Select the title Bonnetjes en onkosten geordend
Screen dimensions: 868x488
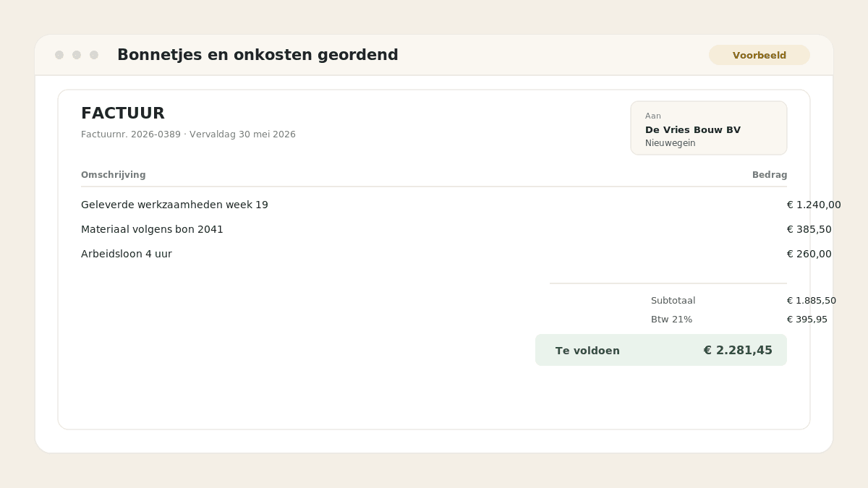click(258, 55)
